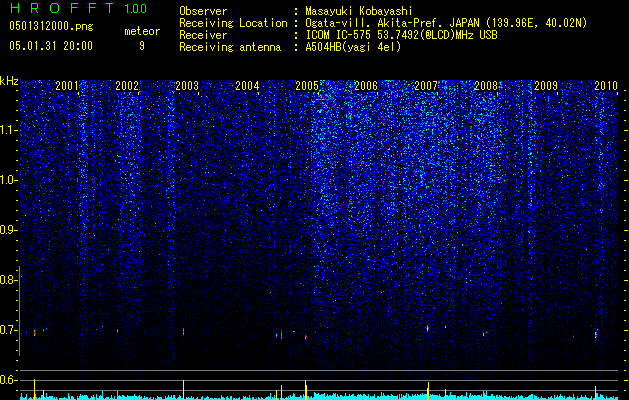
Task: Click the HROFFT title text
Action: click(x=62, y=8)
